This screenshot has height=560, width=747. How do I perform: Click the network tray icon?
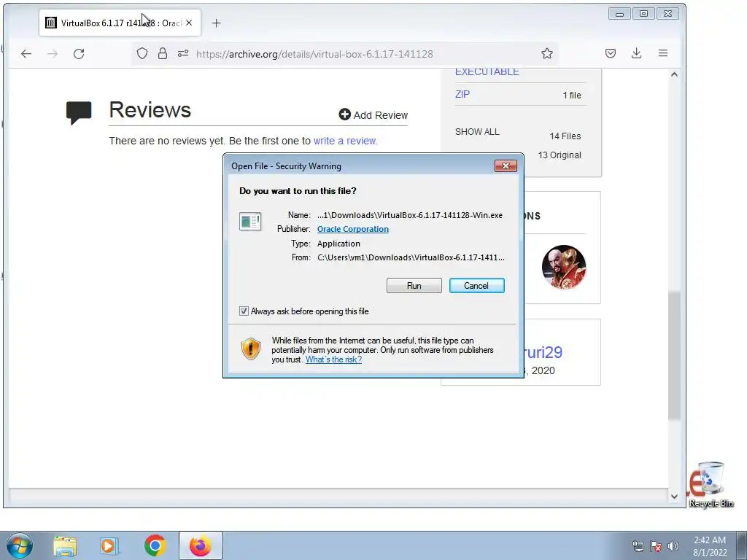(638, 546)
